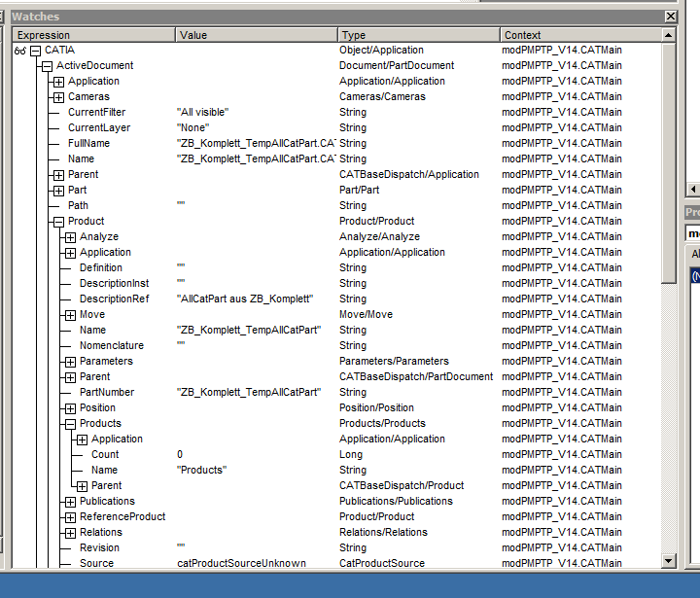Select the PartNumber row
The width and height of the screenshot is (700, 598).
click(337, 392)
